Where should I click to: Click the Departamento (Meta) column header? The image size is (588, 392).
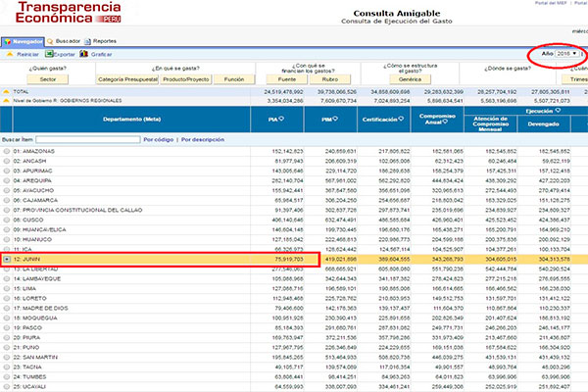[x=131, y=120]
